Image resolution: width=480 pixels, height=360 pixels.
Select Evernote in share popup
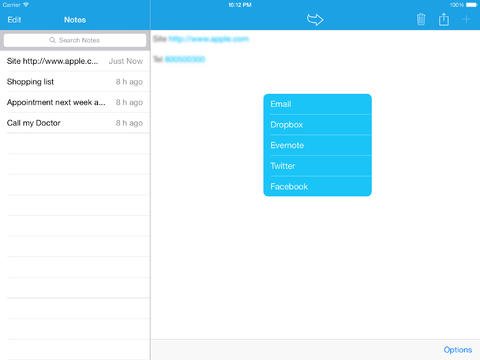point(317,145)
